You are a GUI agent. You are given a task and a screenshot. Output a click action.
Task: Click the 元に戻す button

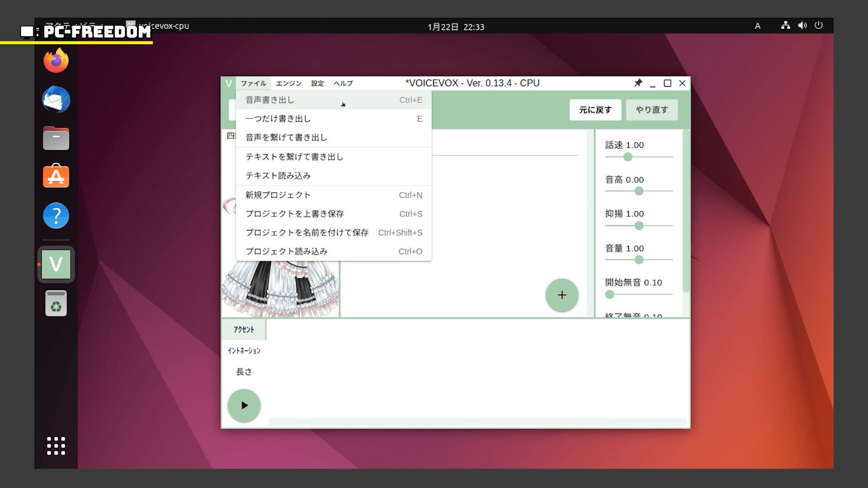(x=595, y=110)
